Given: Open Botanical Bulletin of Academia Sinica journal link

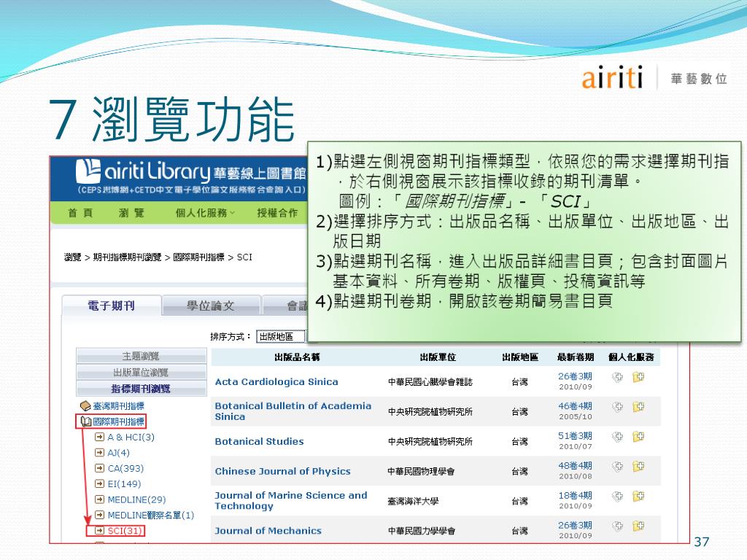Looking at the screenshot, I should coord(293,411).
